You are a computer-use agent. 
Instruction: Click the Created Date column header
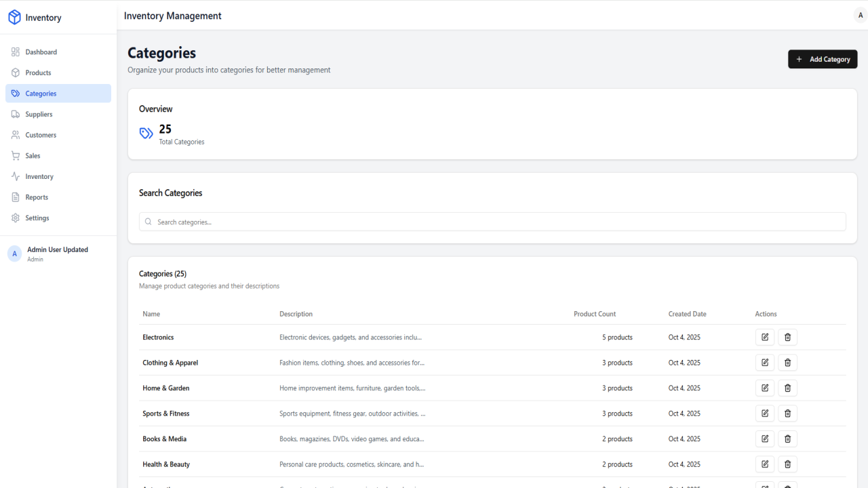coord(687,314)
